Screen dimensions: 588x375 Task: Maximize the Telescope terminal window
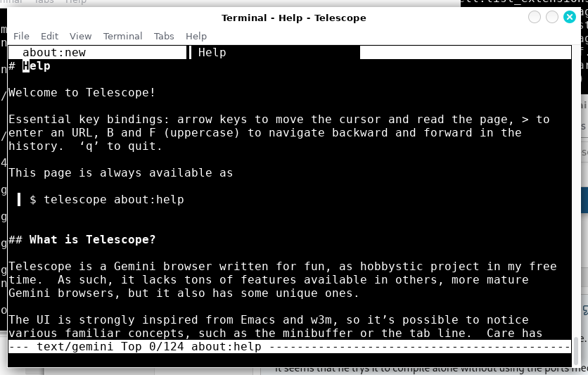(552, 17)
